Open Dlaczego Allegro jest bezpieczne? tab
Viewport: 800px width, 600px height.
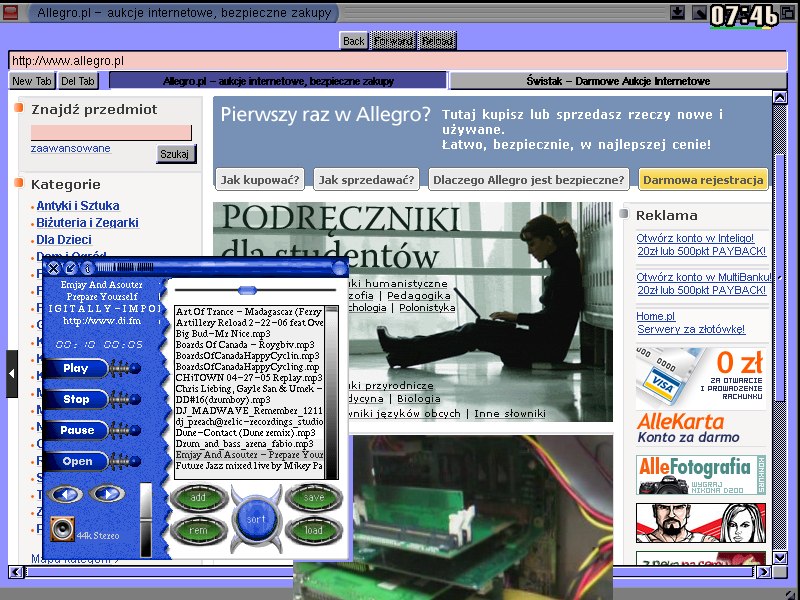529,180
